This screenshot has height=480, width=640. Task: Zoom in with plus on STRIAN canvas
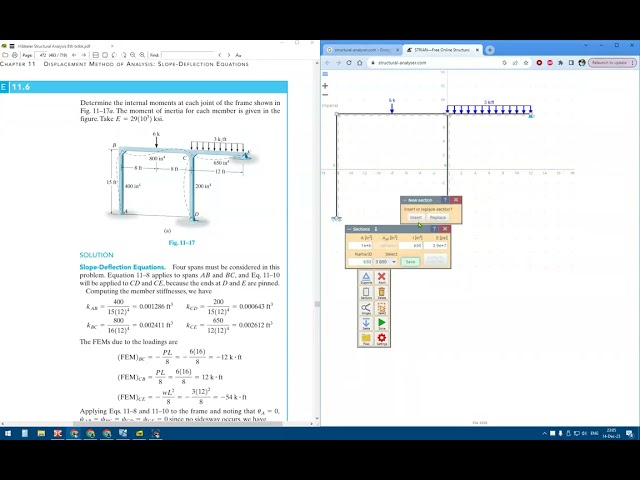(325, 86)
